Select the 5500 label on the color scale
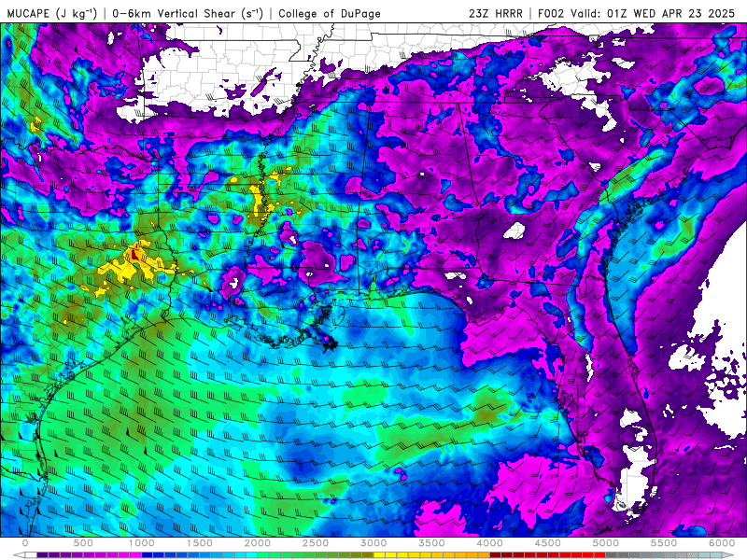This screenshot has height=560, width=747. pos(664,543)
